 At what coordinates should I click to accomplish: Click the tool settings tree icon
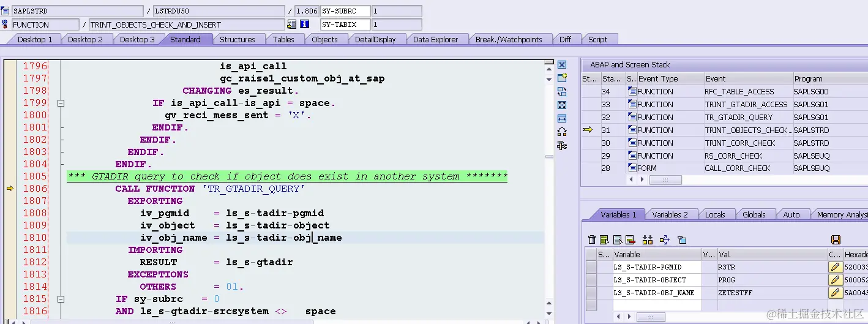tap(562, 145)
